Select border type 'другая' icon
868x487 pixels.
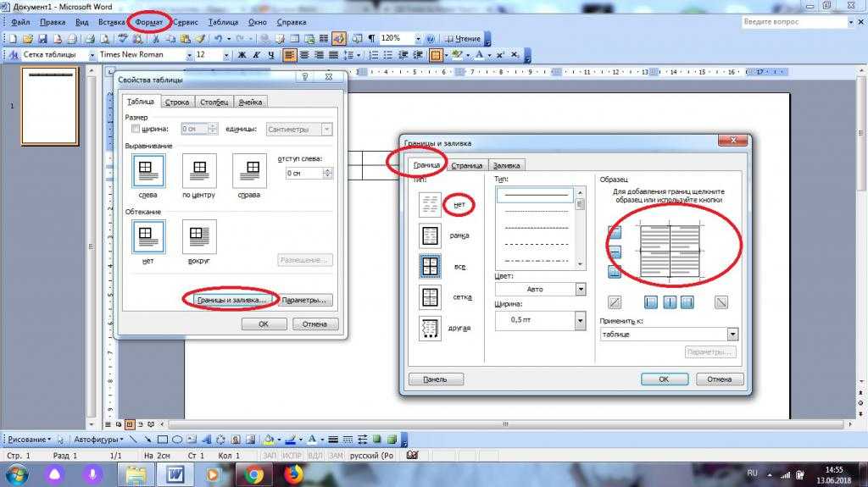click(x=430, y=328)
